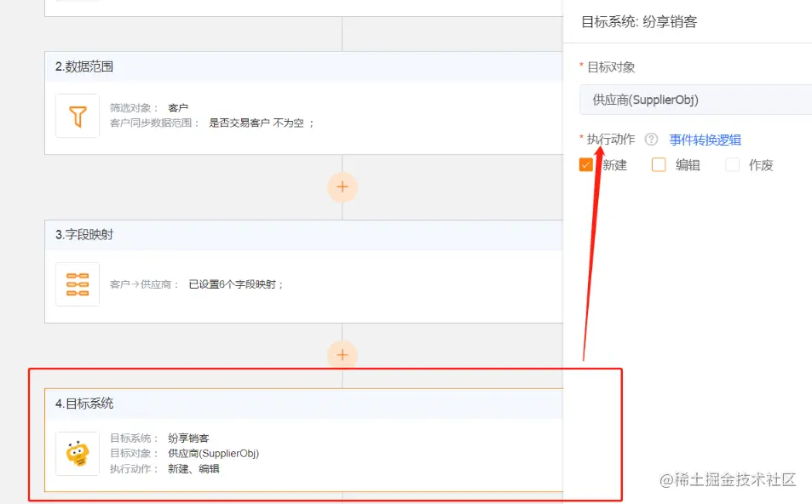The image size is (812, 504).
Task: Click the text 已设置6个字段映射
Action: (x=232, y=284)
